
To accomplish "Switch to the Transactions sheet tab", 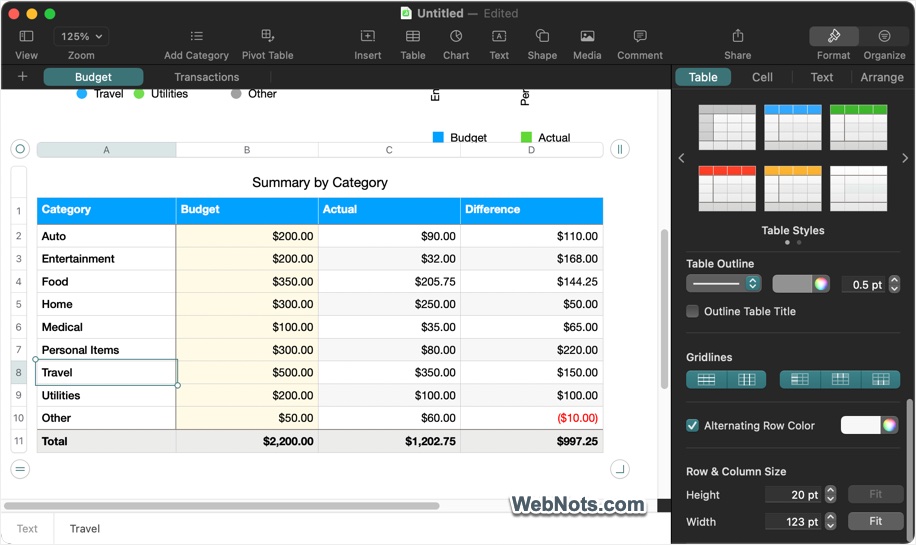I will [207, 77].
